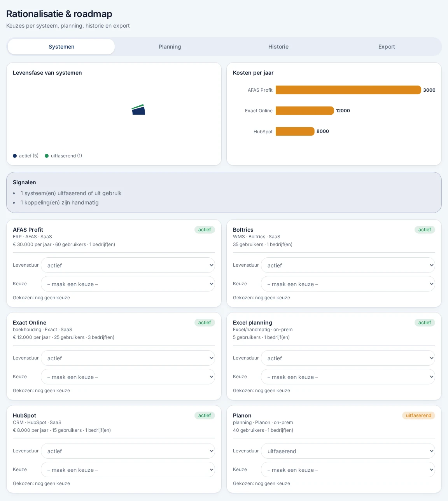
Task: Click the actief badge on HubSpot card
Action: pos(205,415)
